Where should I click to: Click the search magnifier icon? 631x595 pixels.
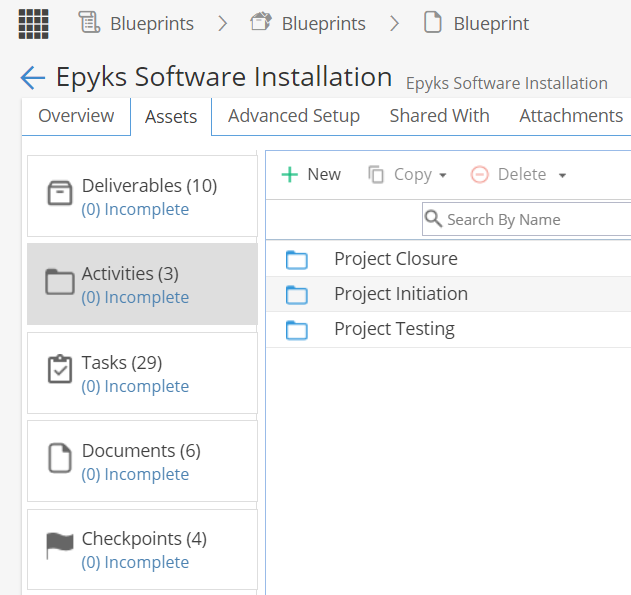(433, 219)
